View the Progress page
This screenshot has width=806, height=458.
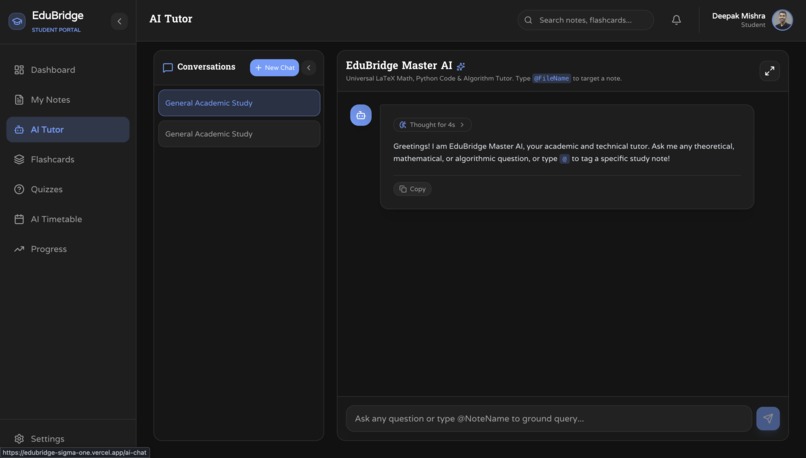coord(68,249)
